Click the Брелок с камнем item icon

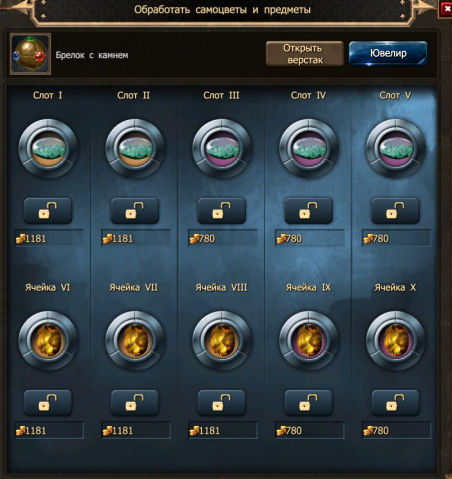click(x=30, y=54)
